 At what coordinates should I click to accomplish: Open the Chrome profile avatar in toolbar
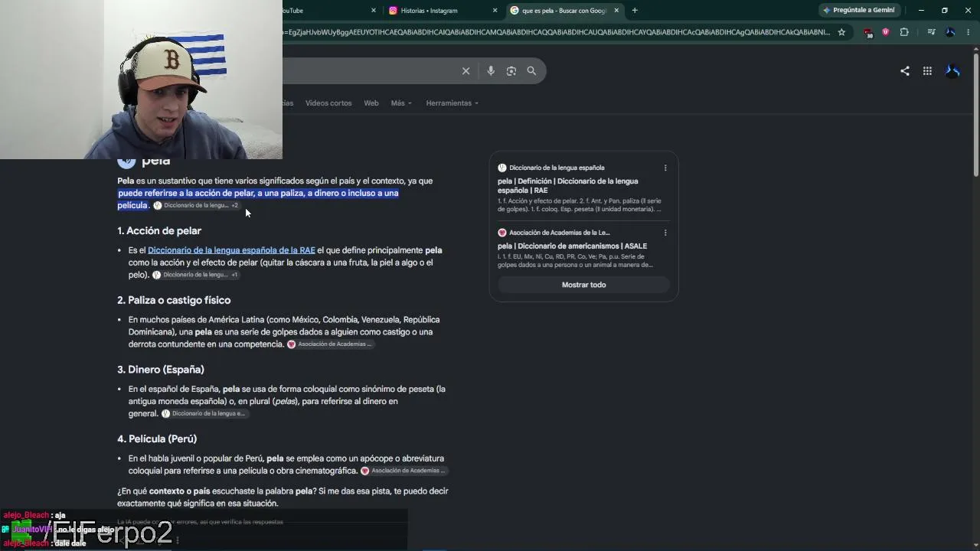(x=950, y=32)
